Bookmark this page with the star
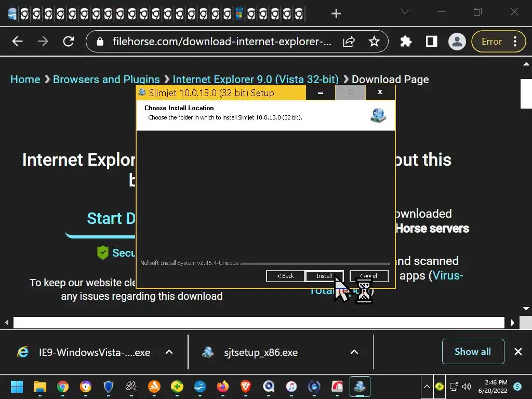Image resolution: width=532 pixels, height=399 pixels. coord(374,42)
